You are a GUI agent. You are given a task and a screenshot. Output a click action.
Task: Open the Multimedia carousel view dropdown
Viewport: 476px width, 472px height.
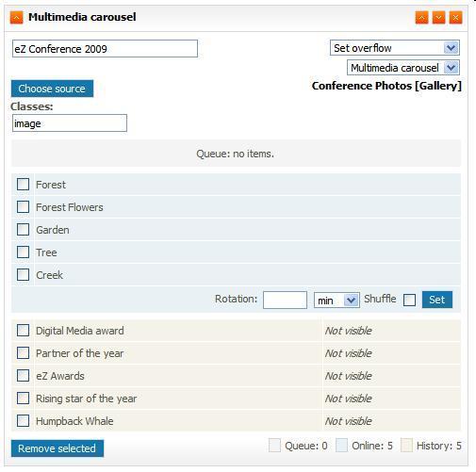[403, 68]
